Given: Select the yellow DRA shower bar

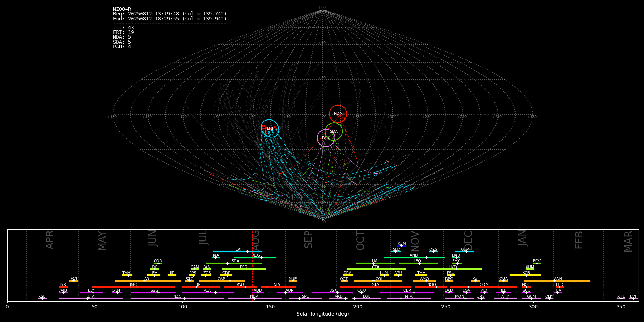Looking at the screenshot, I should tap(348, 275).
